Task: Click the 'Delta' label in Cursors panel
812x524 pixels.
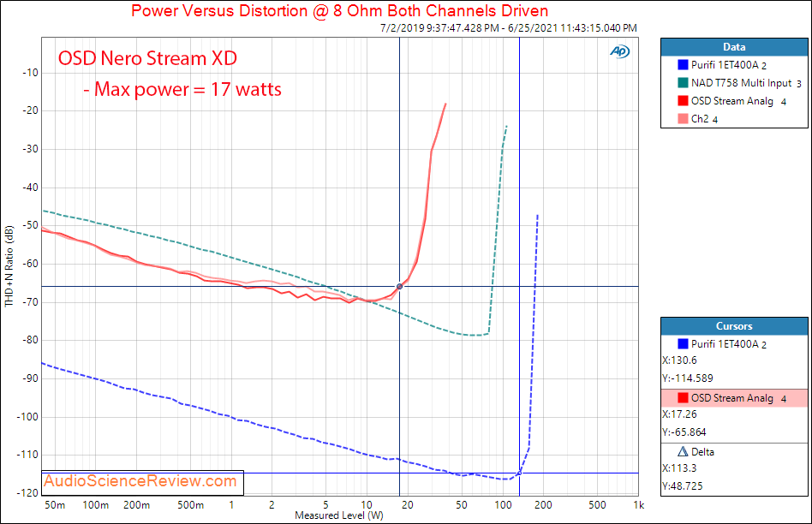Action: (x=702, y=452)
